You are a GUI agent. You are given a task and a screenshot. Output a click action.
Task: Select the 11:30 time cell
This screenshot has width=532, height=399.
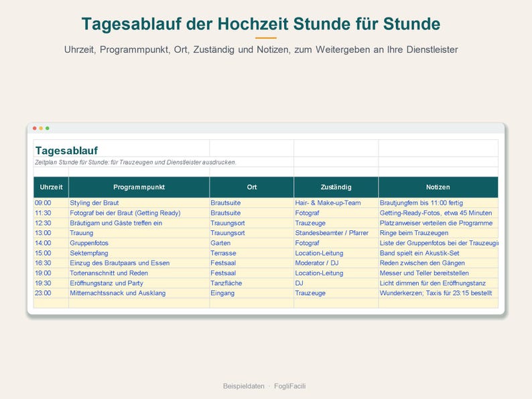tap(51, 213)
